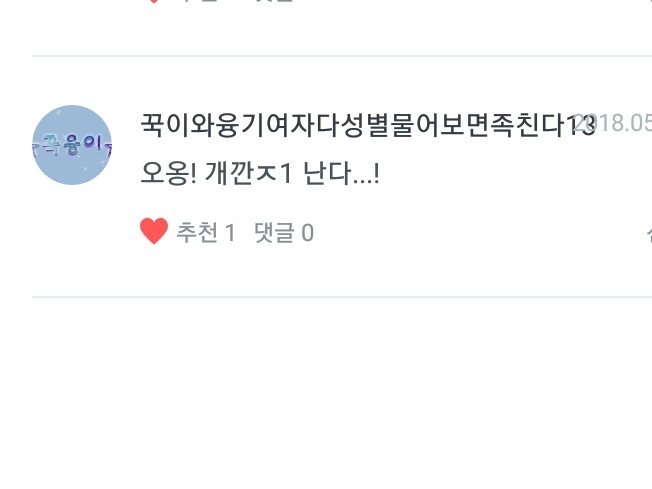The width and height of the screenshot is (652, 489).
Task: Click the reply count number 0
Action: (307, 232)
